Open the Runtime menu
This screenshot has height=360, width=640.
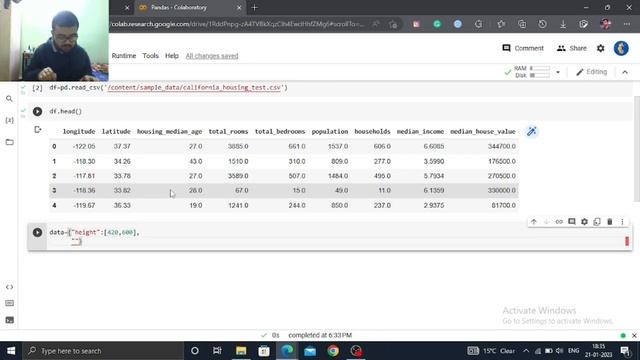tap(124, 56)
